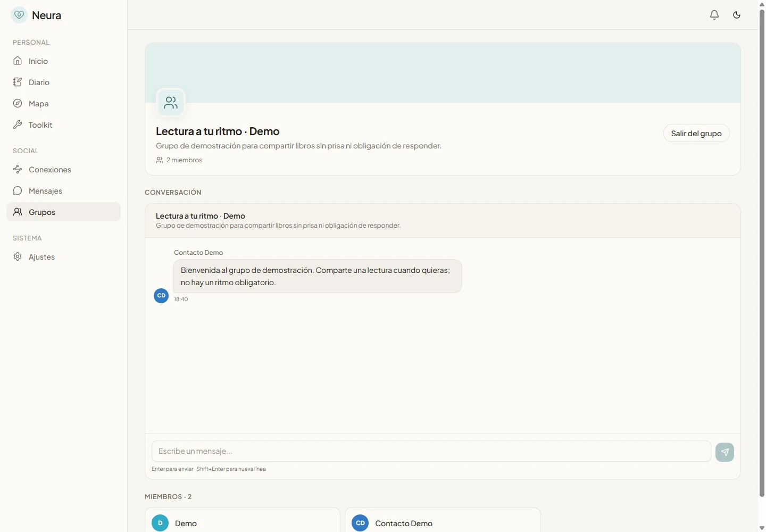This screenshot has height=532, width=766.
Task: Click the vertical page scrollbar
Action: (x=762, y=253)
